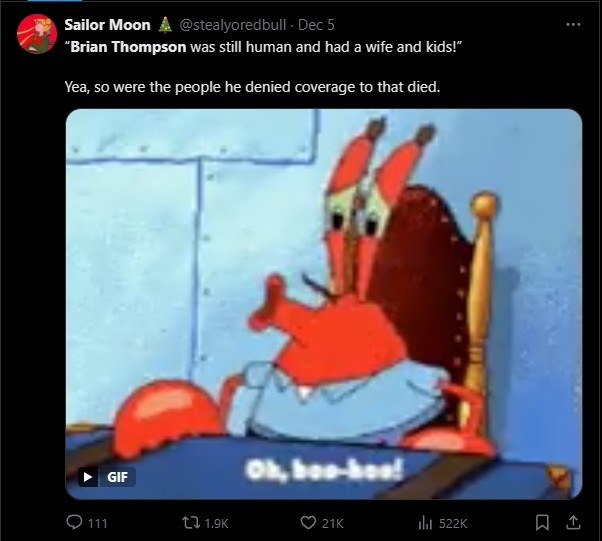Image resolution: width=602 pixels, height=541 pixels.
Task: Click the 522K views count
Action: [453, 524]
